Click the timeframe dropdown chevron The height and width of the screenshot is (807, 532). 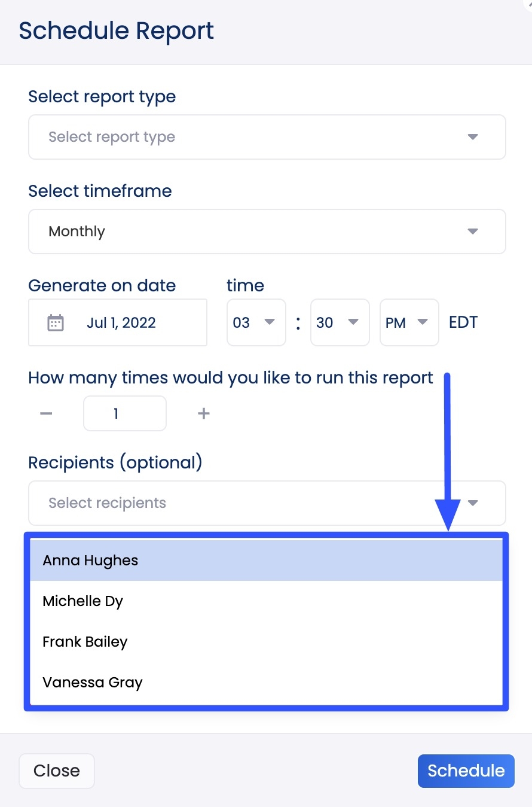tap(473, 232)
